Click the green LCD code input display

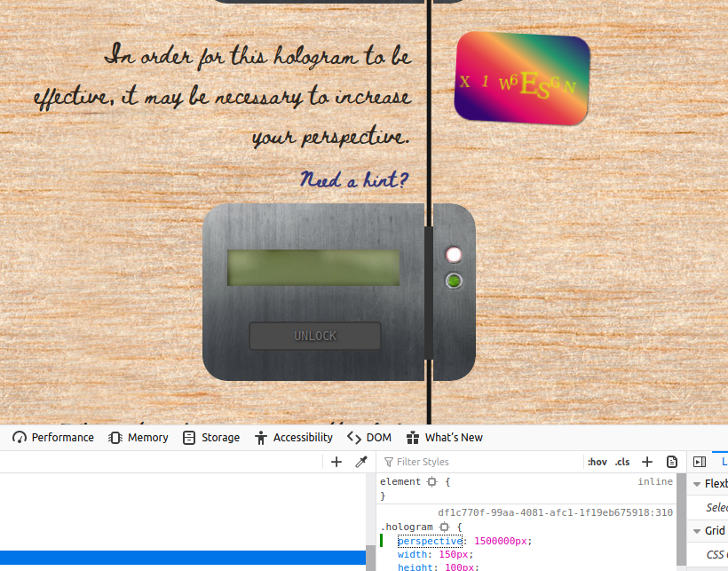(x=313, y=268)
